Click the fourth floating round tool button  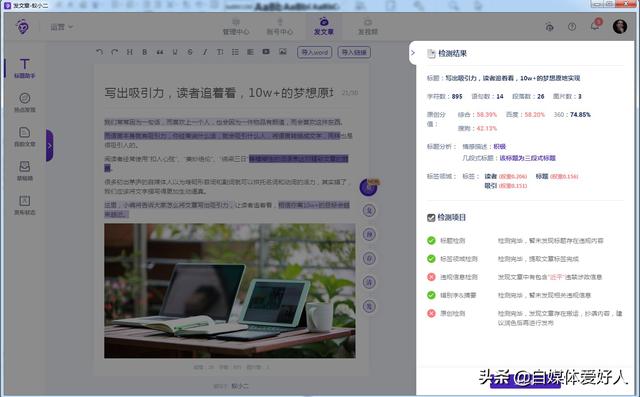click(369, 258)
